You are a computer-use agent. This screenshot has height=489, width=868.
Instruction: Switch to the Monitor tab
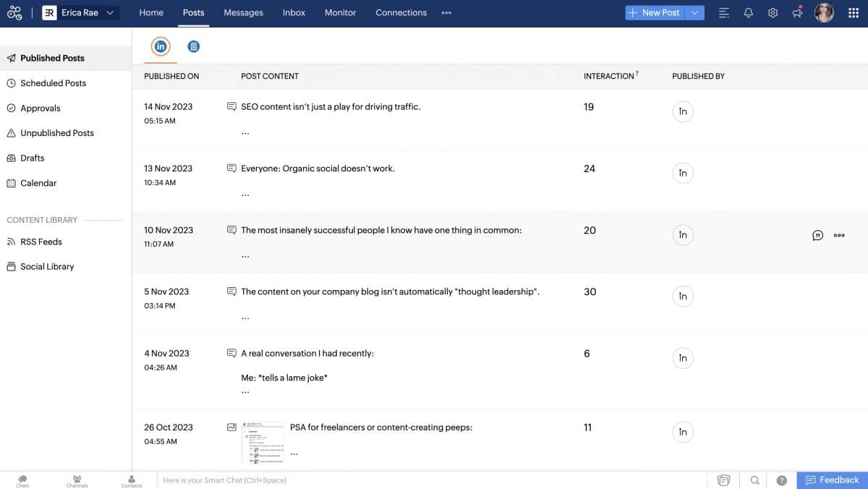coord(340,13)
